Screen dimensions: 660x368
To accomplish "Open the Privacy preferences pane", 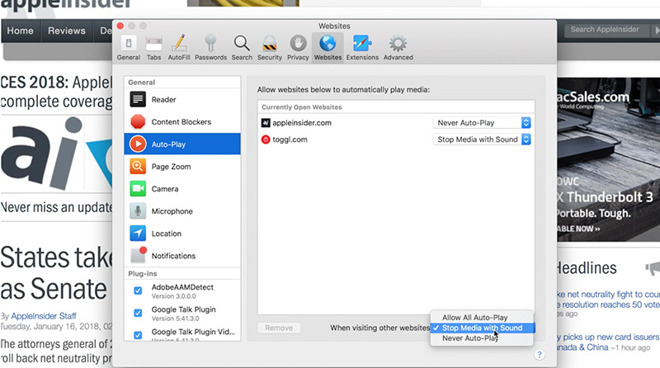I will point(298,48).
